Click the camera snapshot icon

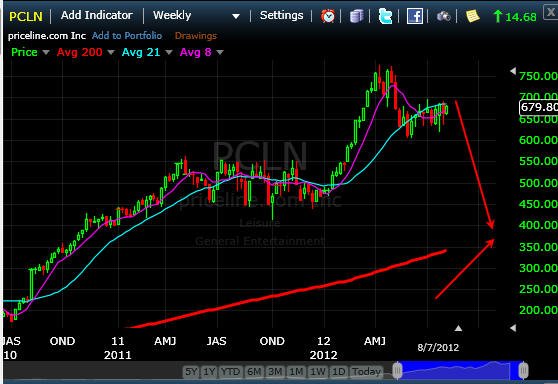[443, 16]
